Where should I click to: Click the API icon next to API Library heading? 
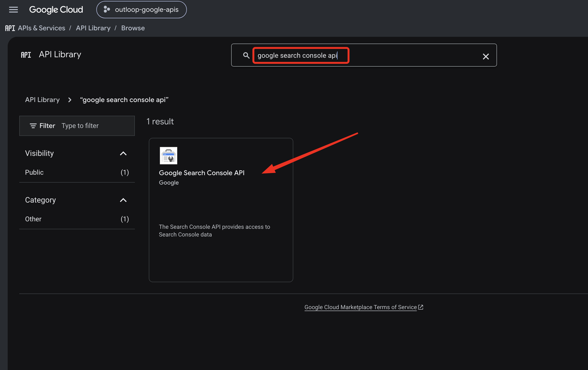pos(26,55)
